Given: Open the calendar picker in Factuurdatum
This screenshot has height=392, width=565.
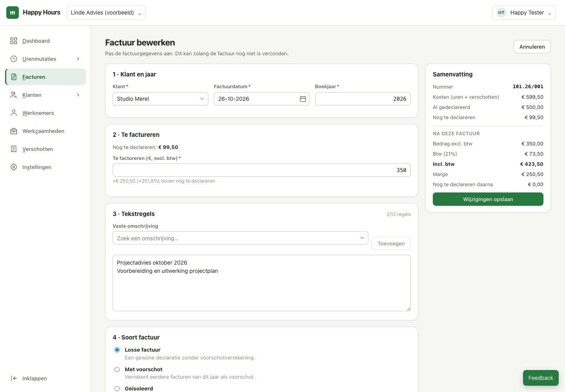Looking at the screenshot, I should click(303, 99).
